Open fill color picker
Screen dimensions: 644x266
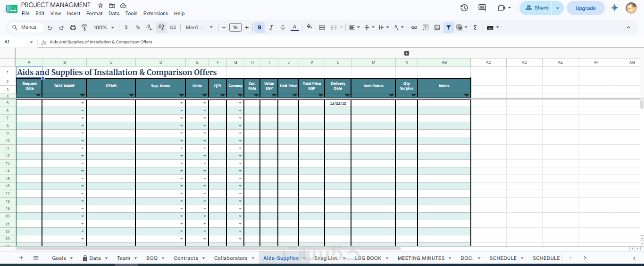coord(309,27)
